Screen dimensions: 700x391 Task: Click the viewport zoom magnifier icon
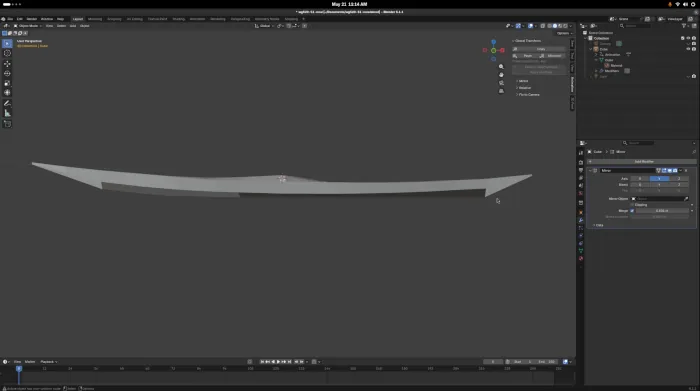tap(501, 67)
